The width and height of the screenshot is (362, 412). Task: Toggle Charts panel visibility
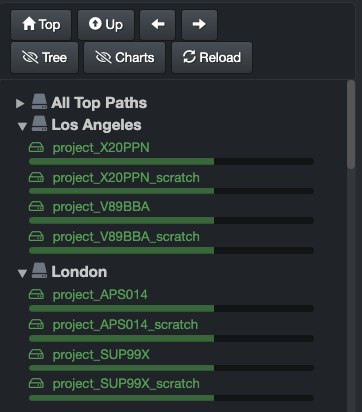pyautogui.click(x=124, y=57)
